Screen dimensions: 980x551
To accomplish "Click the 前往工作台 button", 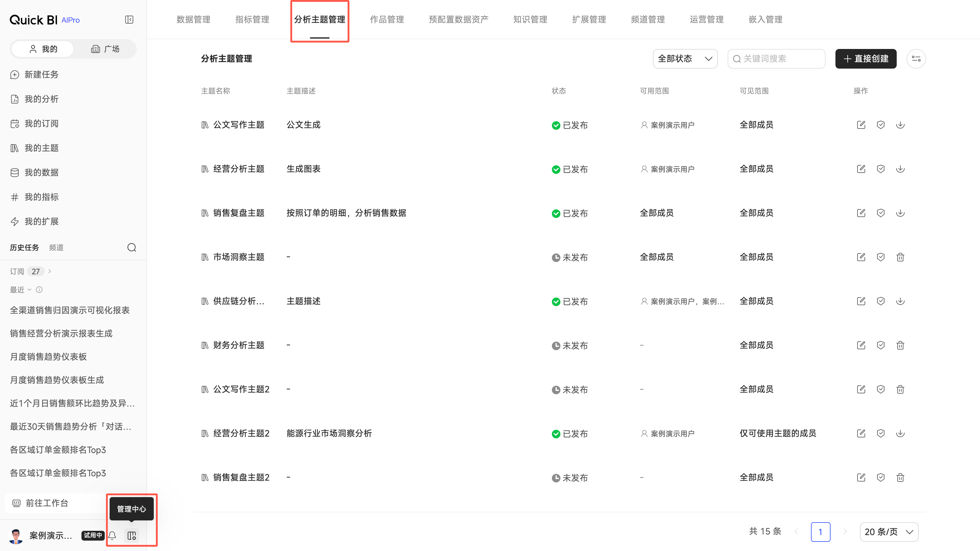I will [55, 503].
